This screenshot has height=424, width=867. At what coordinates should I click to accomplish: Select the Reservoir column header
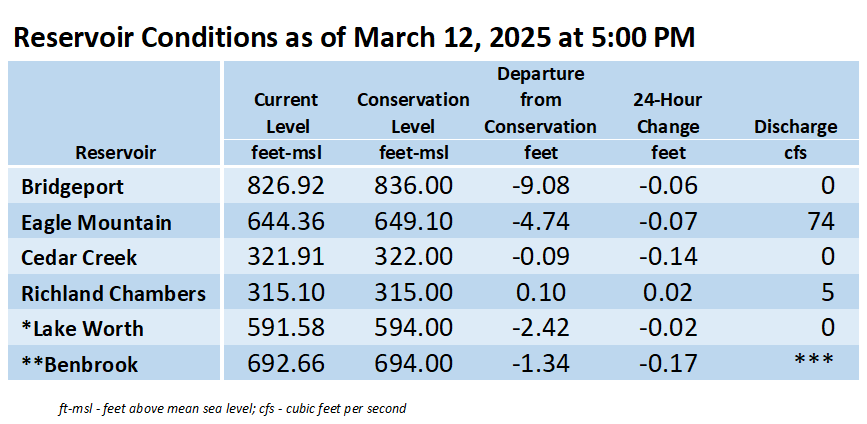116,153
